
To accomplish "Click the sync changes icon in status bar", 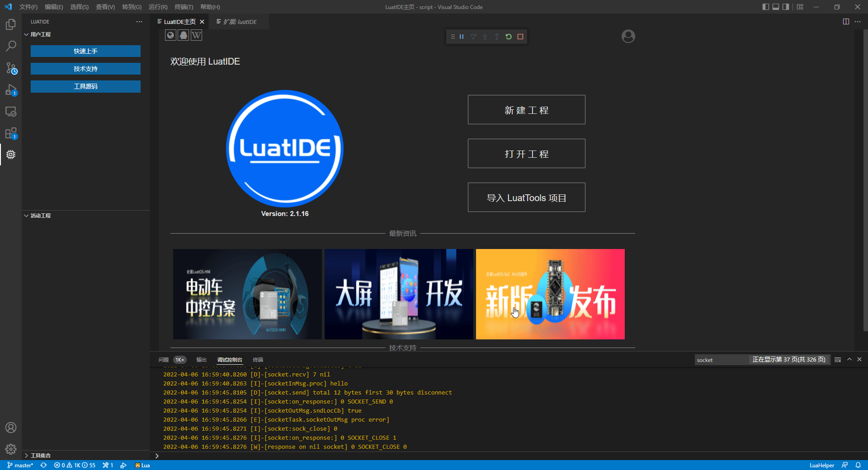I will [x=43, y=465].
